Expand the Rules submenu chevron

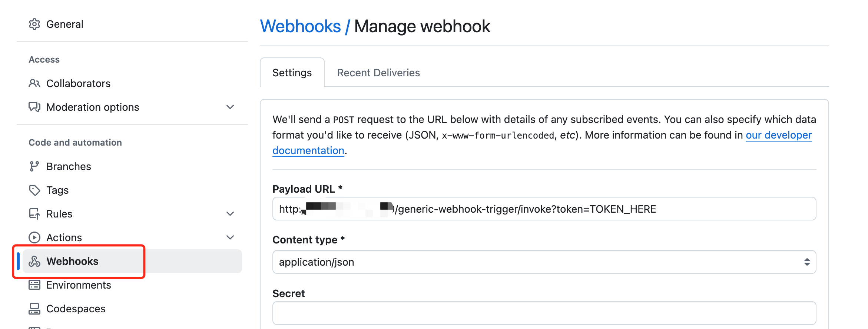tap(230, 214)
